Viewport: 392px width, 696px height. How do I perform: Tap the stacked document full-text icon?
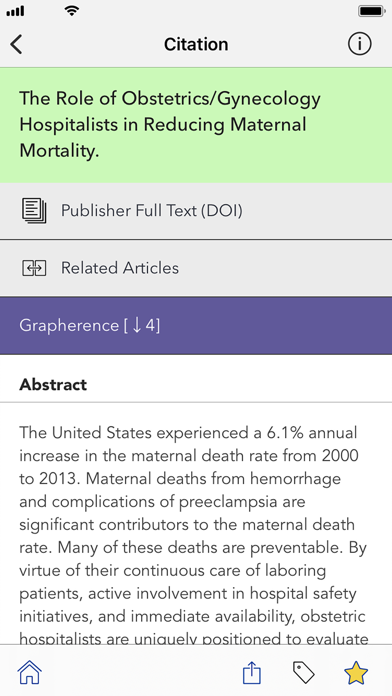(x=34, y=210)
